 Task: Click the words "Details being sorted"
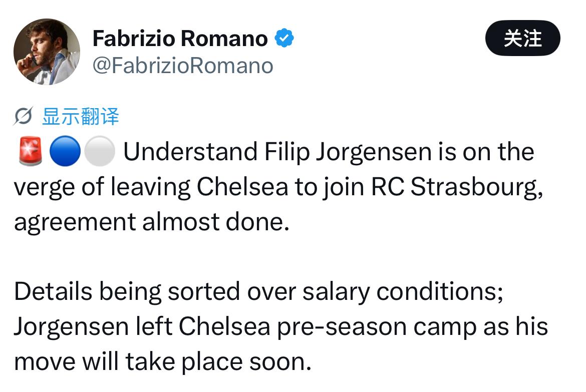pyautogui.click(x=127, y=292)
